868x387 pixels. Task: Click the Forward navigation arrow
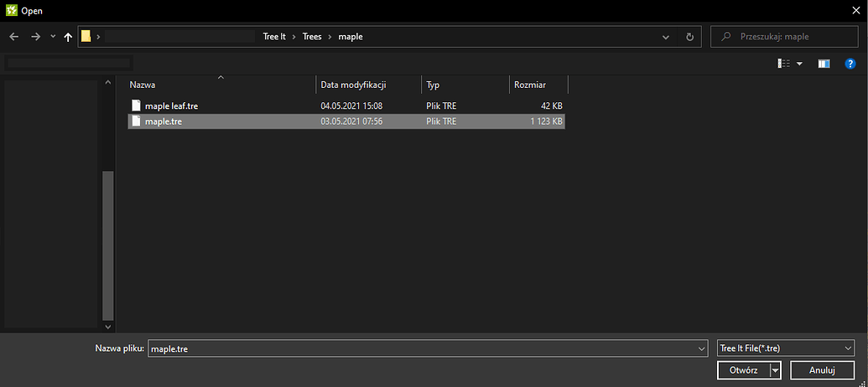(35, 37)
